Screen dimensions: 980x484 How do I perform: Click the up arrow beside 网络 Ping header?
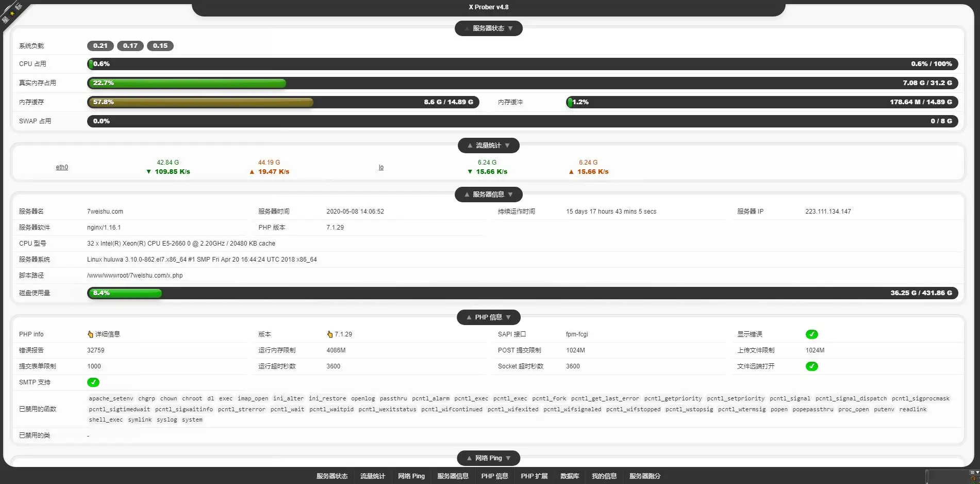[x=469, y=458]
